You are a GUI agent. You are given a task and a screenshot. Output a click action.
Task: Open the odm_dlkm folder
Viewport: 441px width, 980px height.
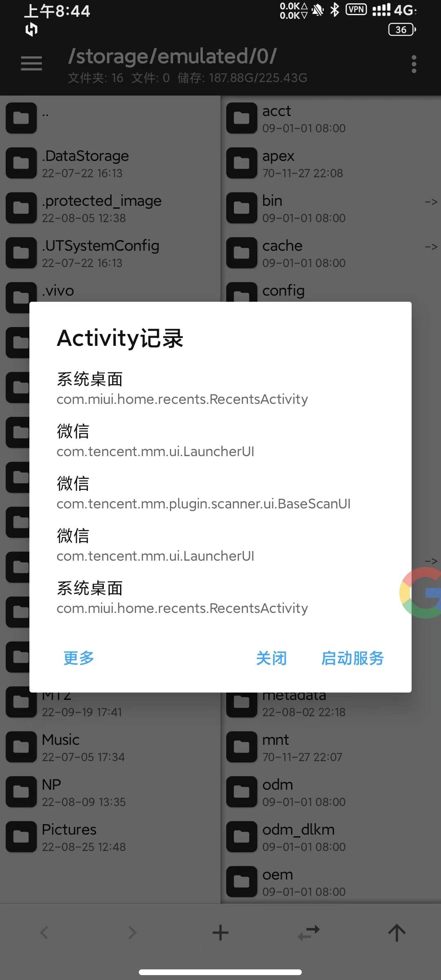click(x=331, y=837)
